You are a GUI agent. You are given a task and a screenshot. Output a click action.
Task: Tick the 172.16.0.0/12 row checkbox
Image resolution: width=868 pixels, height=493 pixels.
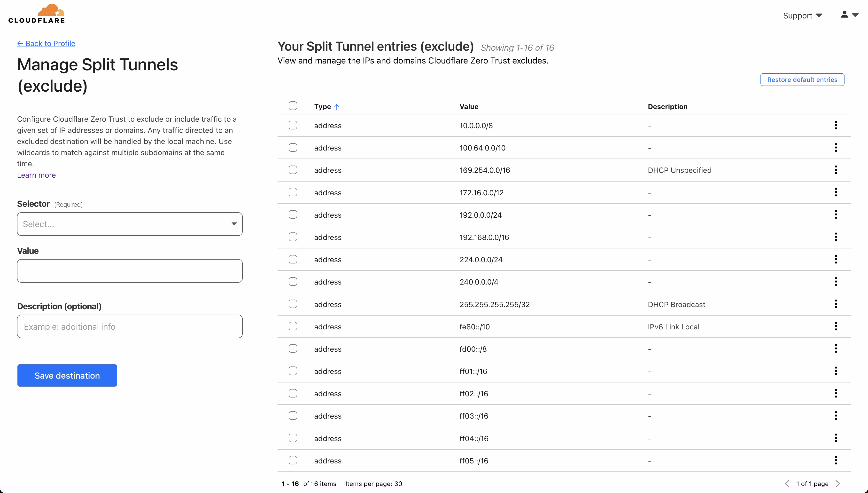pyautogui.click(x=293, y=192)
